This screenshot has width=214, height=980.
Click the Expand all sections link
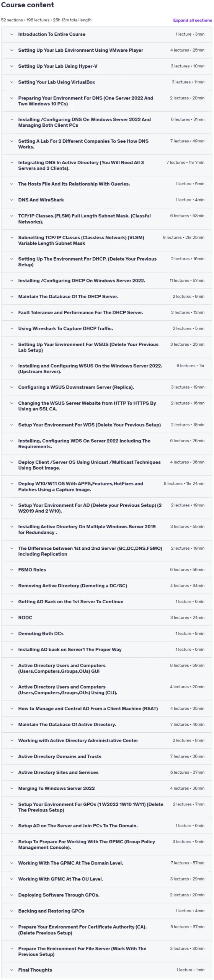click(192, 20)
